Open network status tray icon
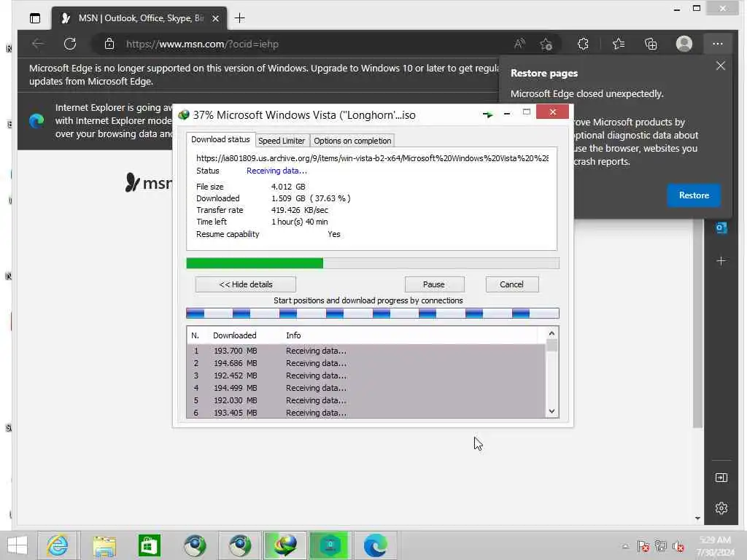The width and height of the screenshot is (747, 560). [661, 546]
